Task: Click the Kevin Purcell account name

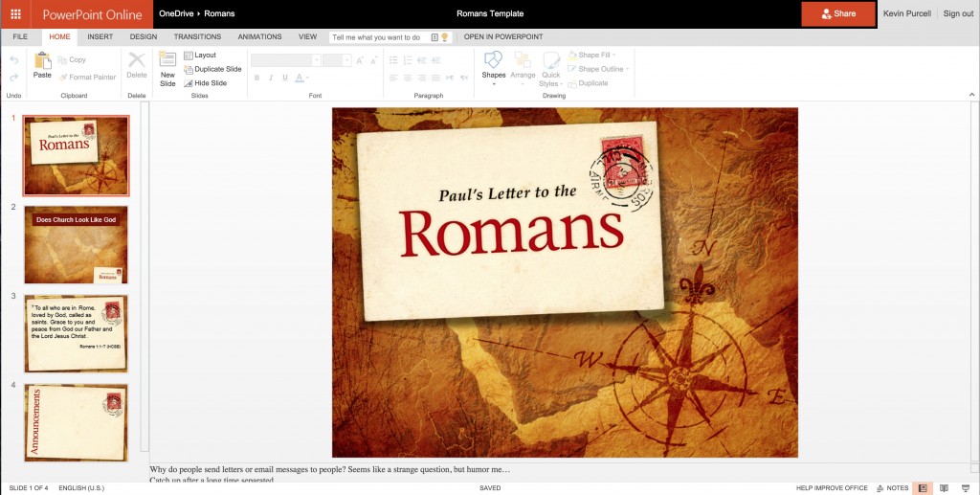Action: (907, 13)
